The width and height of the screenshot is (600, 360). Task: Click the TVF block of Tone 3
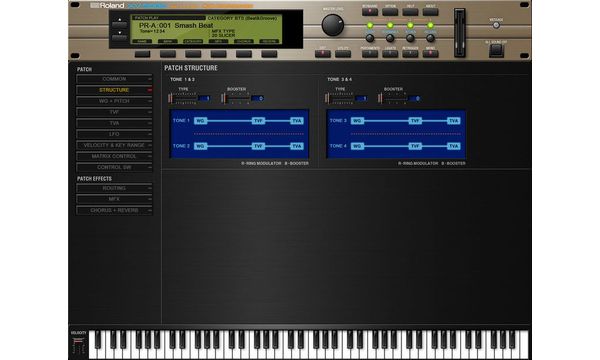(415, 121)
